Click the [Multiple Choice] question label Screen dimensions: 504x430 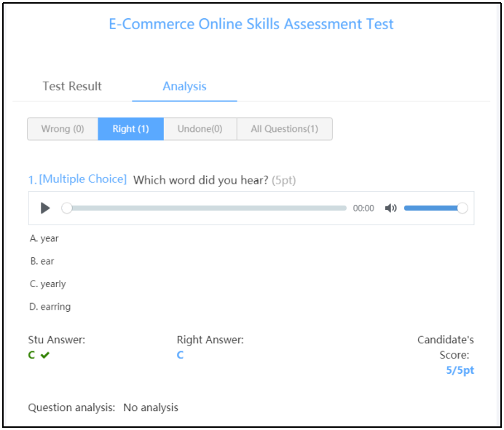point(82,179)
